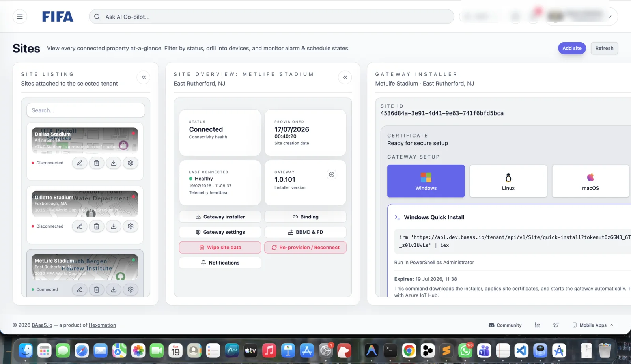Select the Windows gateway setup tab
Viewport: 631px width, 364px height.
click(426, 181)
